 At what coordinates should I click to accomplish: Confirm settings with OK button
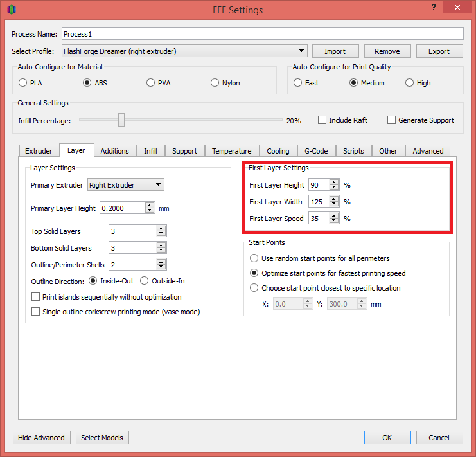387,437
